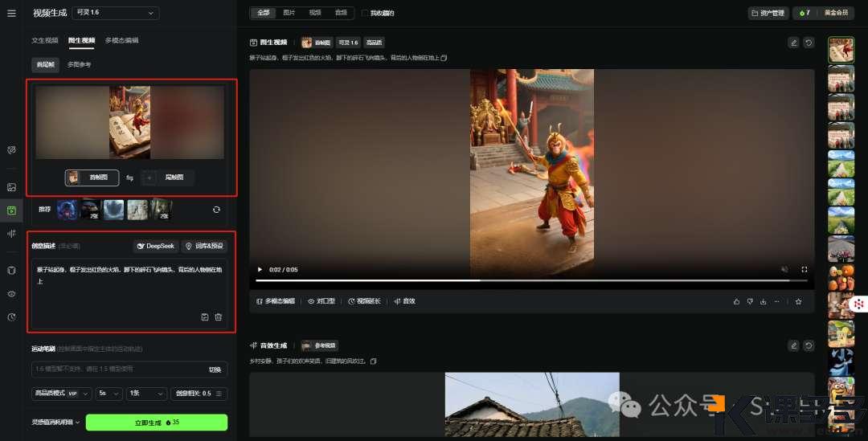Screen dimensions: 868x441
Task: Switch to the 文生视频 tab
Action: tap(45, 40)
